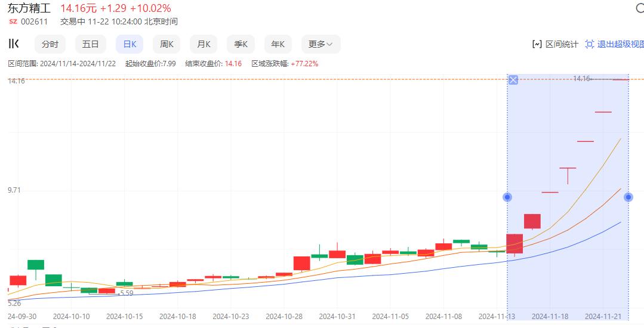
Task: Click the search icon at top right
Action: (x=640, y=8)
